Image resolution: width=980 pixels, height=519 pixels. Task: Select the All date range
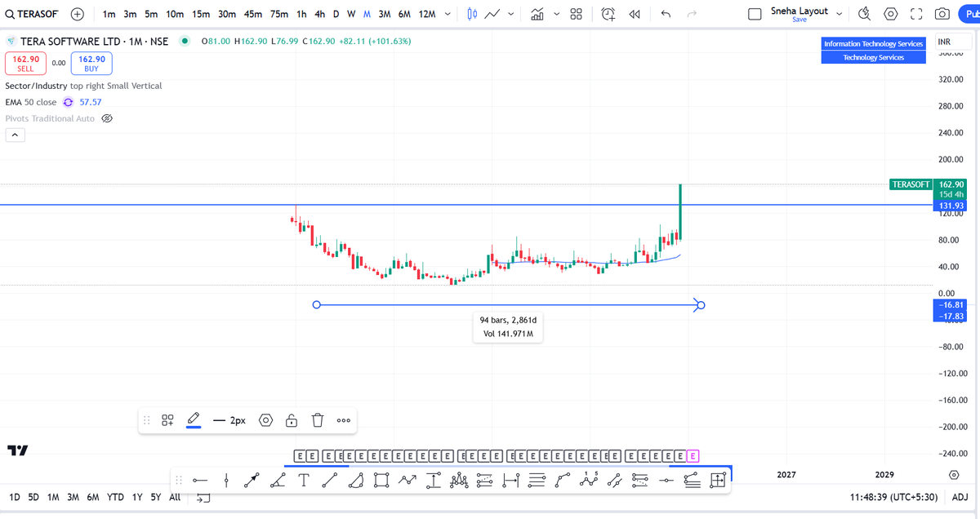[x=175, y=497]
